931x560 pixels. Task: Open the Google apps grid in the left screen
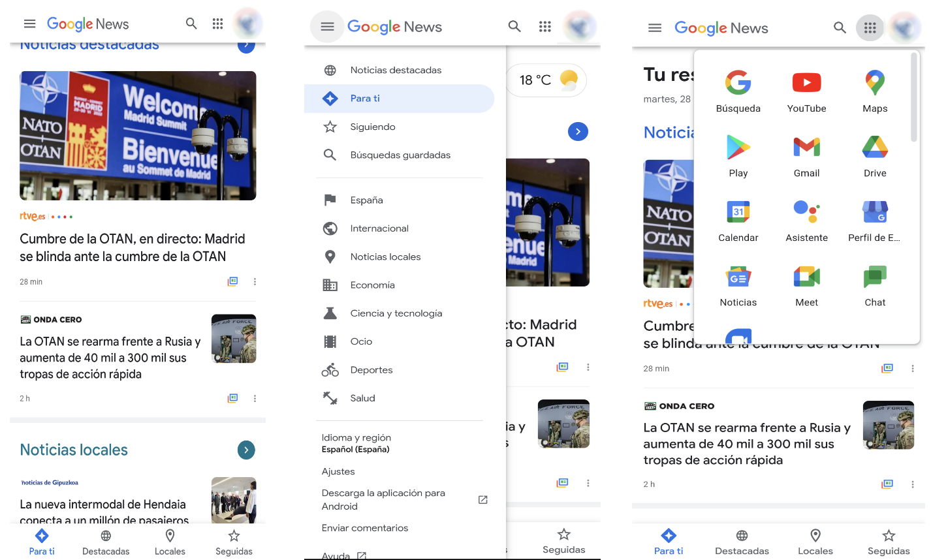point(218,23)
